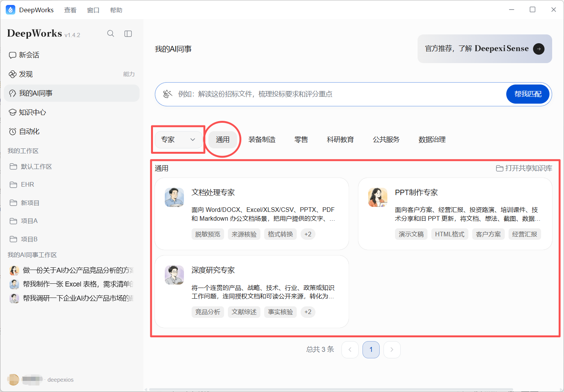Image resolution: width=564 pixels, height=392 pixels.
Task: Select the 数据治理 category tab
Action: 432,140
